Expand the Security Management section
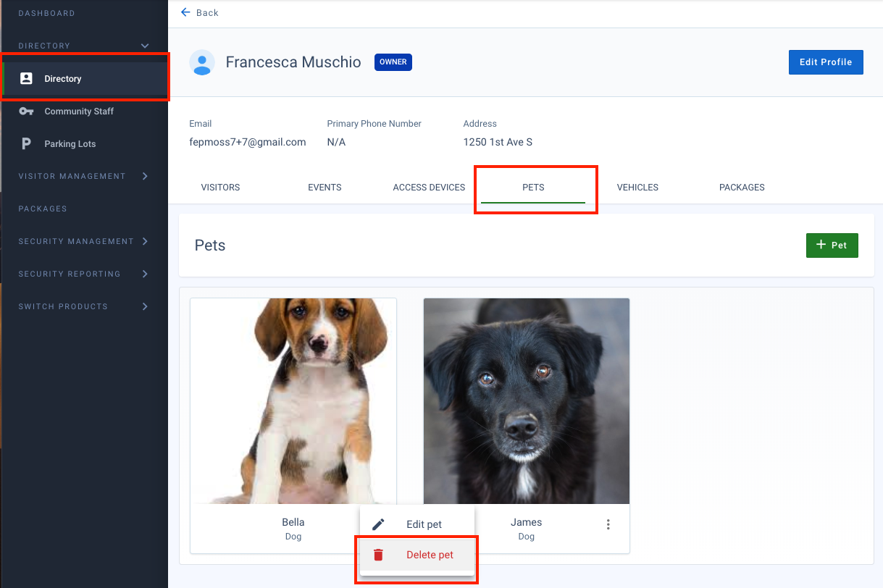This screenshot has height=588, width=883. click(x=147, y=241)
